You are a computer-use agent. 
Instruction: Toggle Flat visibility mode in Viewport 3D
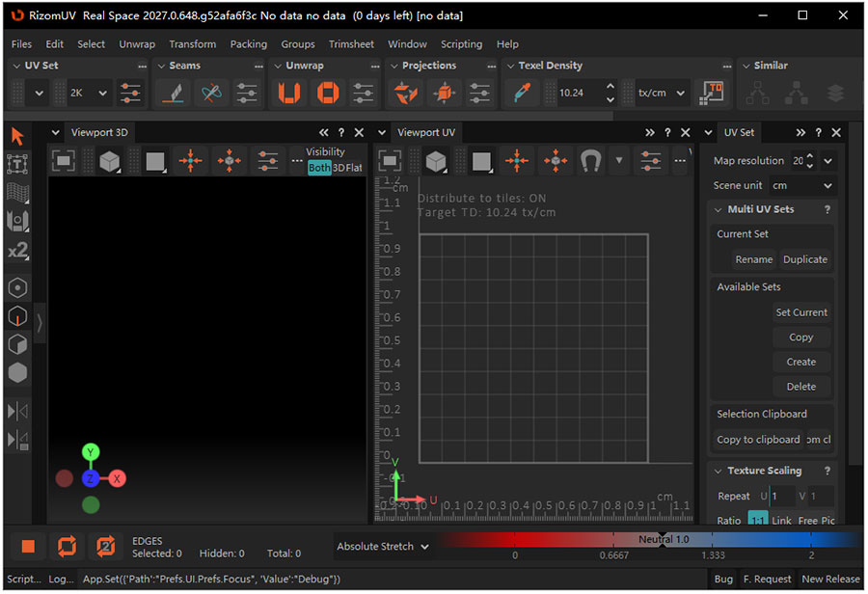pos(354,168)
